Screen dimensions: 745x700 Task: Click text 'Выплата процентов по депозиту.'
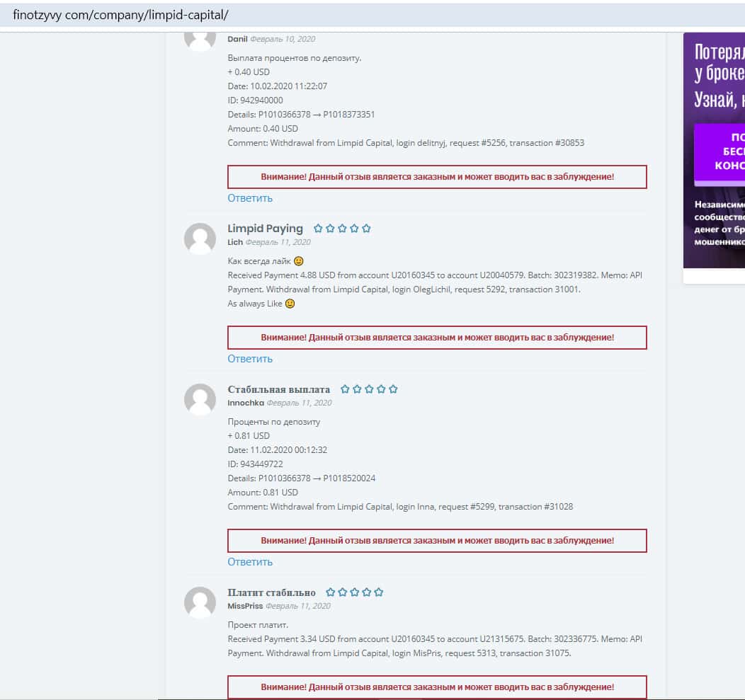[x=295, y=58]
